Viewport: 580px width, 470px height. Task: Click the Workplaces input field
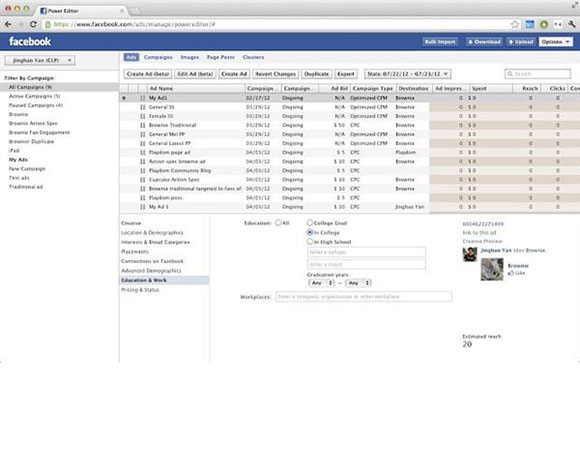pyautogui.click(x=364, y=297)
